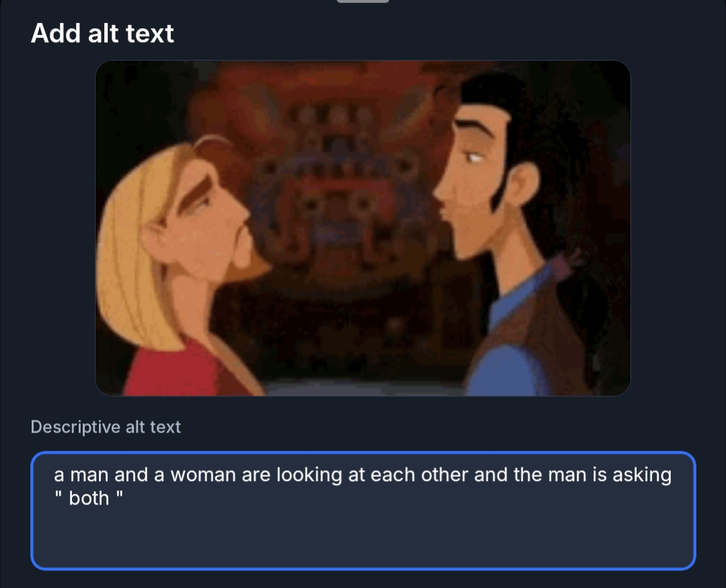Click the red shirt in the GIF preview

185,371
